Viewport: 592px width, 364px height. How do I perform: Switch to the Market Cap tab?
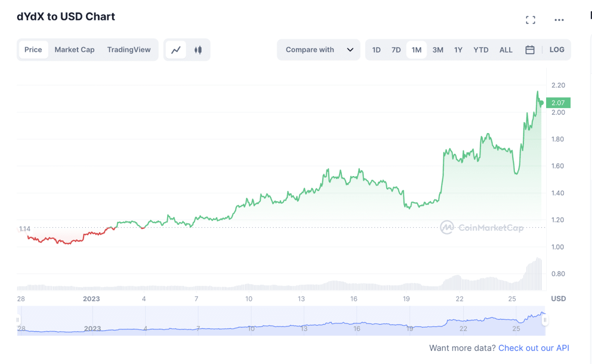tap(74, 49)
